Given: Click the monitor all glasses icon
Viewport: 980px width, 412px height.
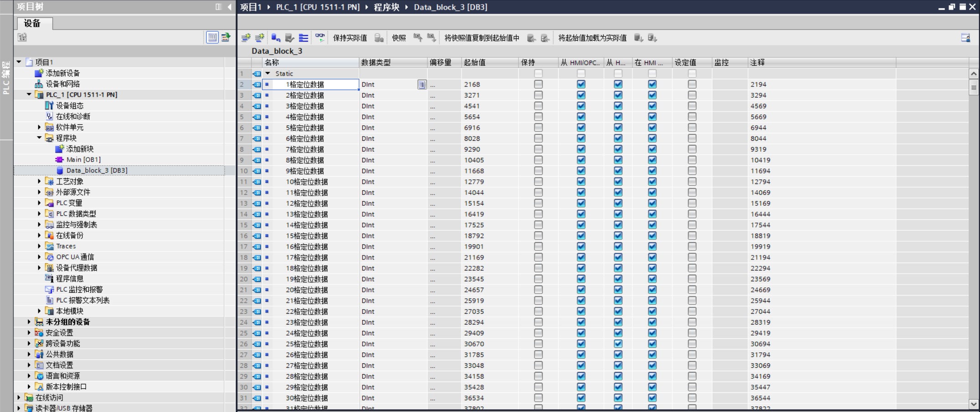Looking at the screenshot, I should 320,38.
